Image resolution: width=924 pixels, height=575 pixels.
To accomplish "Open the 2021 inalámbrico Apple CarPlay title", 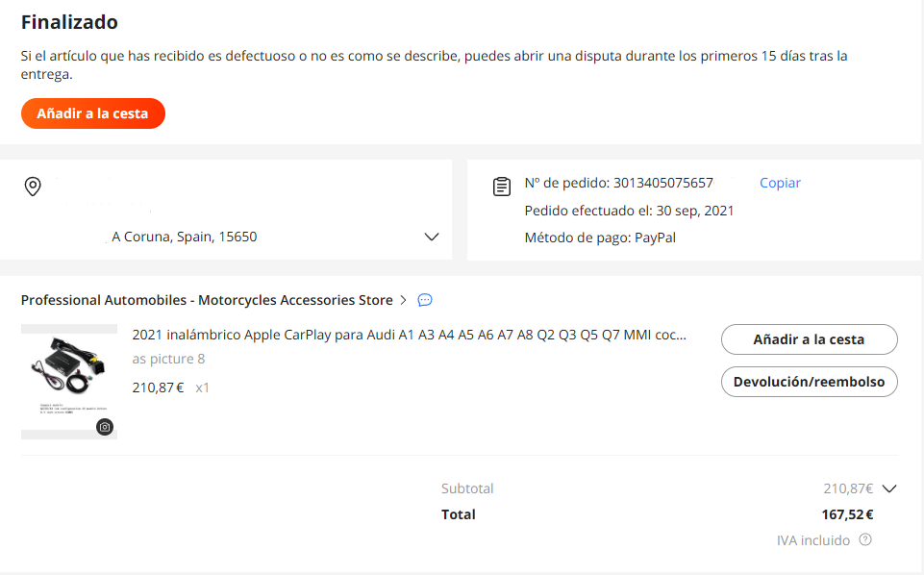I will coord(409,335).
